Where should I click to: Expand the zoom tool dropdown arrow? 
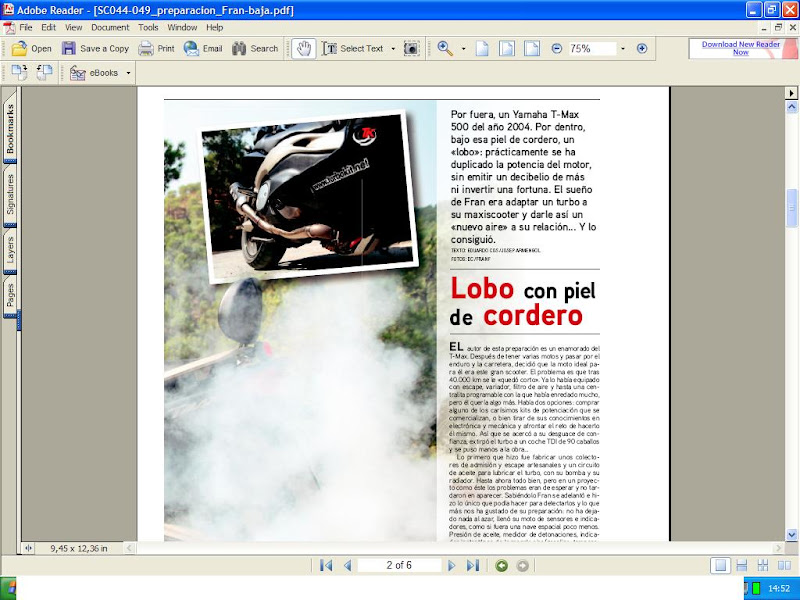click(463, 48)
